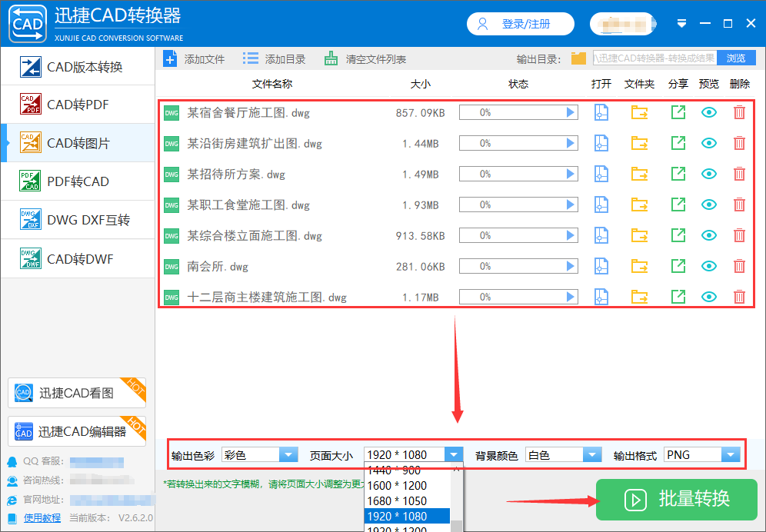This screenshot has width=766, height=532.
Task: Share 某职工食堂施工图.dwg
Action: click(x=678, y=204)
